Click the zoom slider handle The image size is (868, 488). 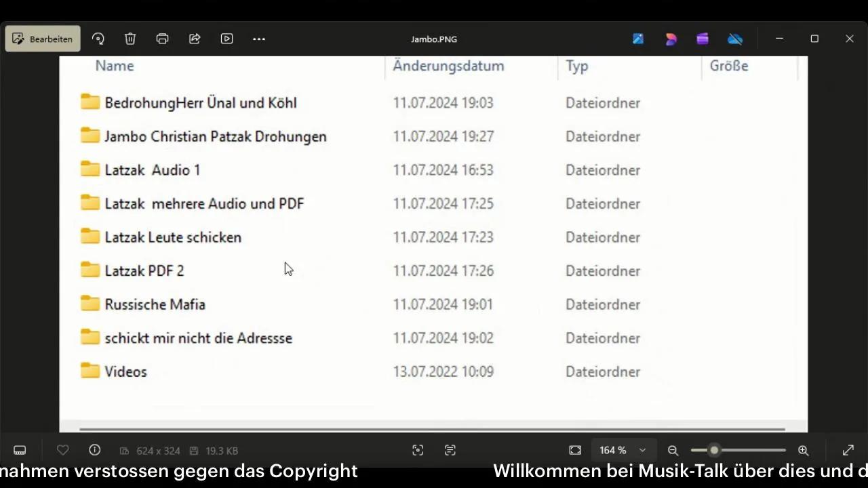pos(714,450)
